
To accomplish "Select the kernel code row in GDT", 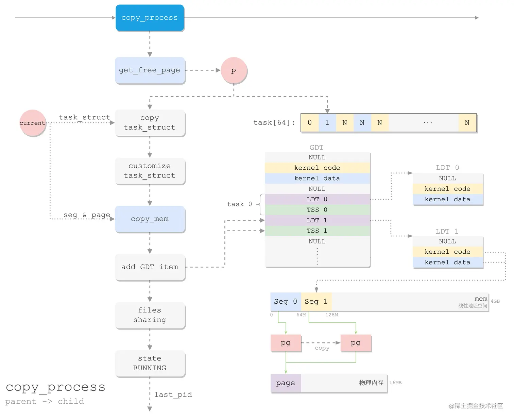I will coord(317,168).
